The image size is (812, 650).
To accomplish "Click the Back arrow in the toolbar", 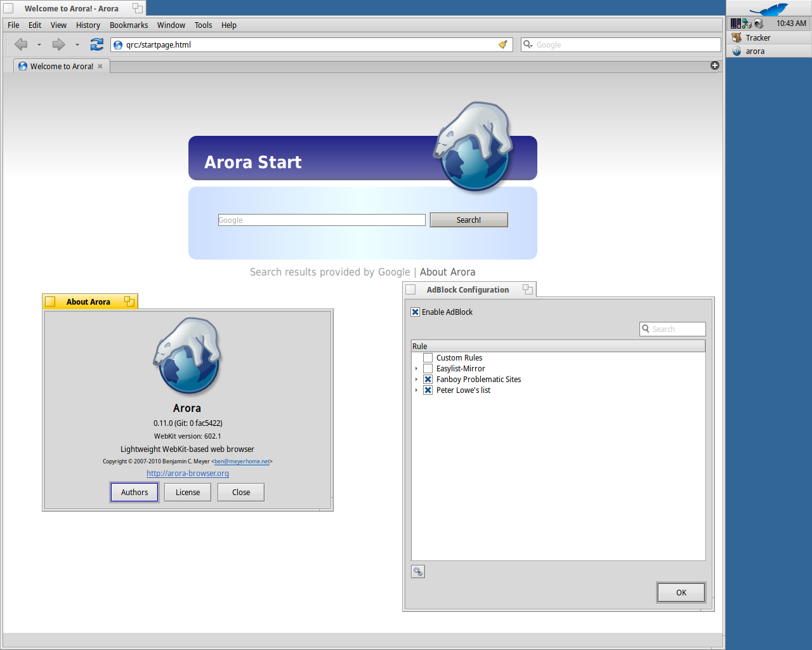I will click(x=21, y=44).
